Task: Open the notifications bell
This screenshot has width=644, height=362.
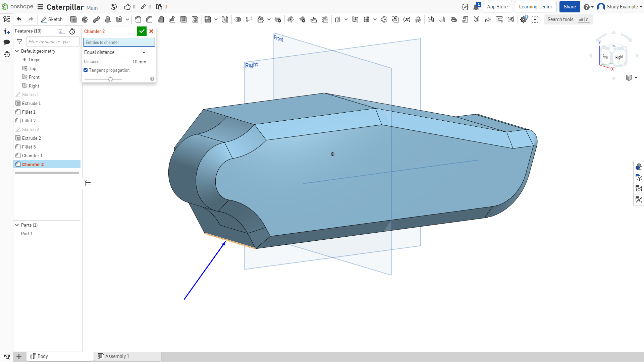Action: [x=476, y=7]
